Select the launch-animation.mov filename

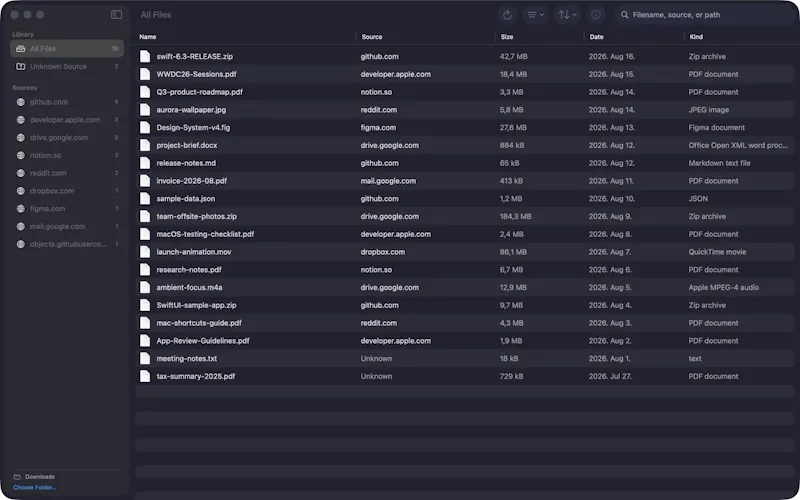(x=194, y=252)
